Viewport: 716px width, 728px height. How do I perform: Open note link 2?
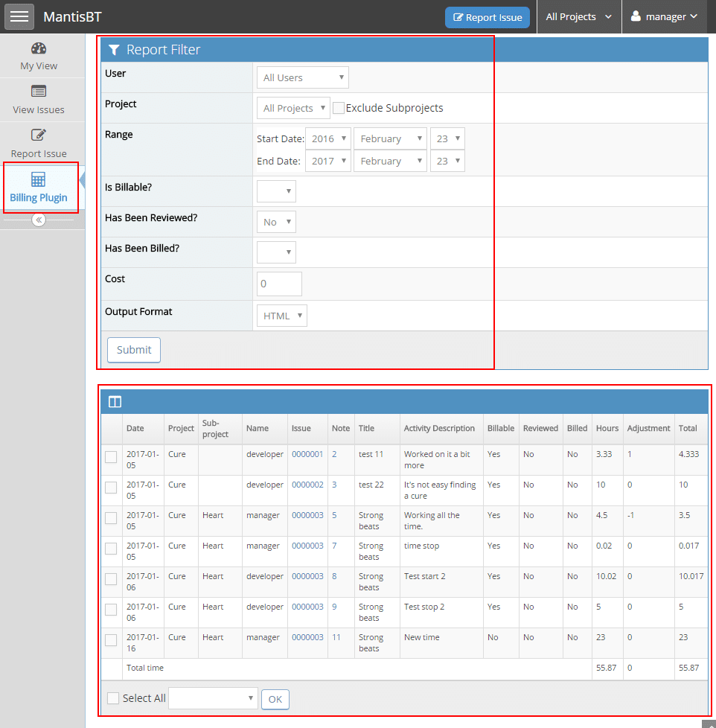coord(334,454)
